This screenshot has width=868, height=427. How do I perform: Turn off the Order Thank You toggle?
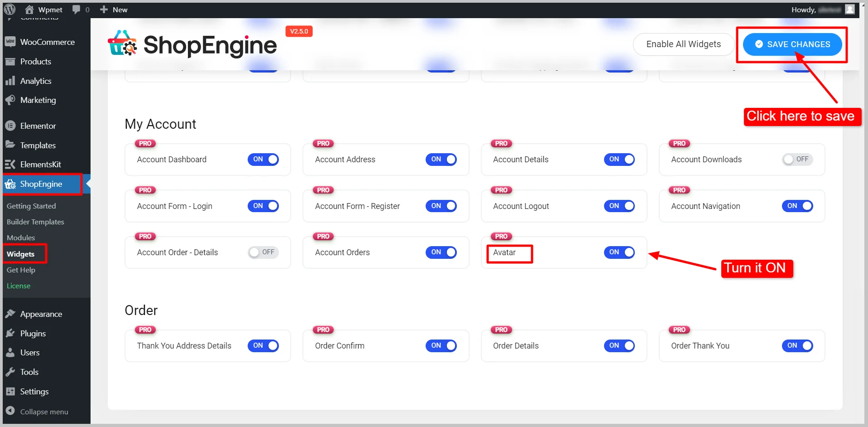click(x=797, y=345)
